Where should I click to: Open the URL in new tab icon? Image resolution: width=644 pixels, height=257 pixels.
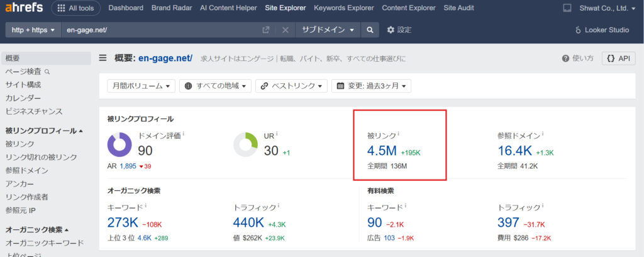(x=266, y=30)
